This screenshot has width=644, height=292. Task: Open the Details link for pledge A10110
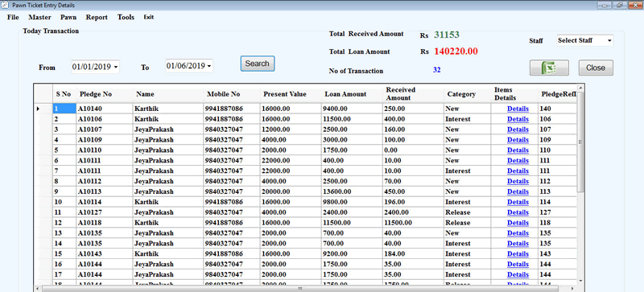[518, 150]
